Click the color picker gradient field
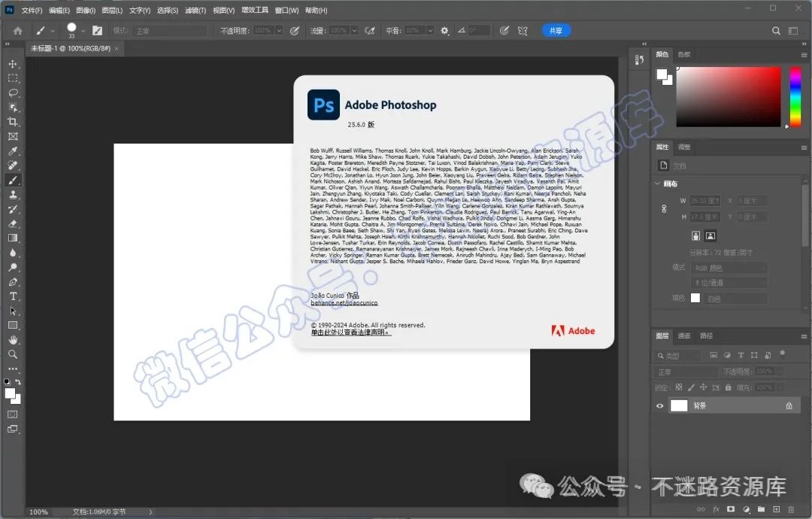The height and width of the screenshot is (519, 812). [x=728, y=96]
